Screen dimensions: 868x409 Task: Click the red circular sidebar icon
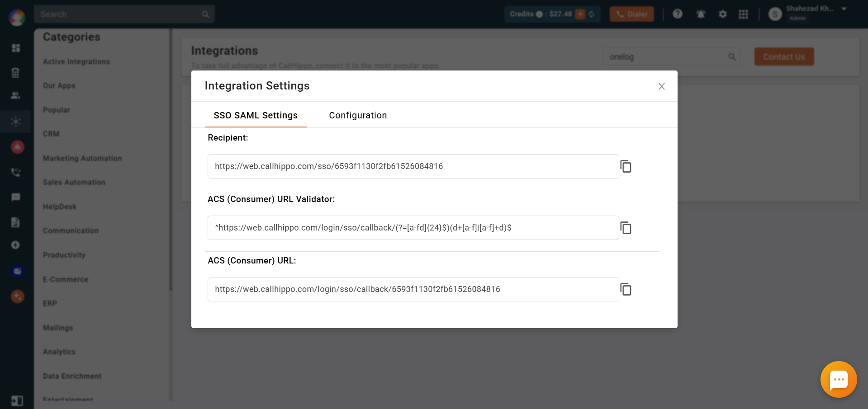(x=17, y=147)
